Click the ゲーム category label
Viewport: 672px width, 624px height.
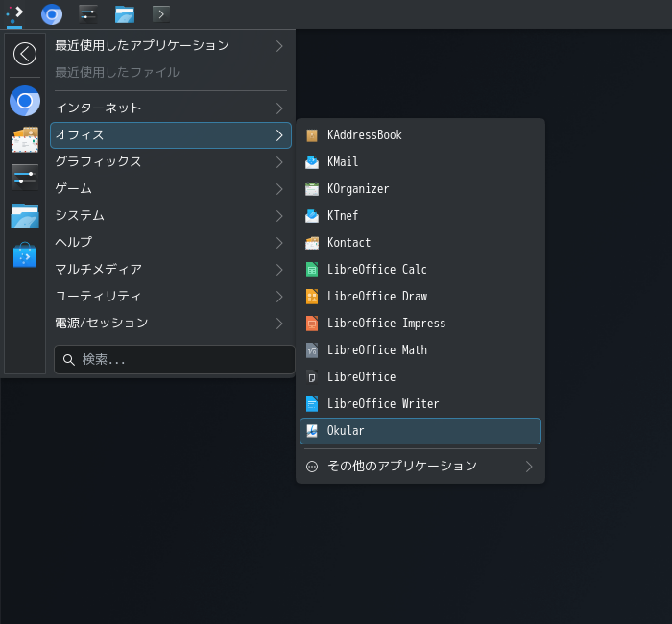point(73,189)
